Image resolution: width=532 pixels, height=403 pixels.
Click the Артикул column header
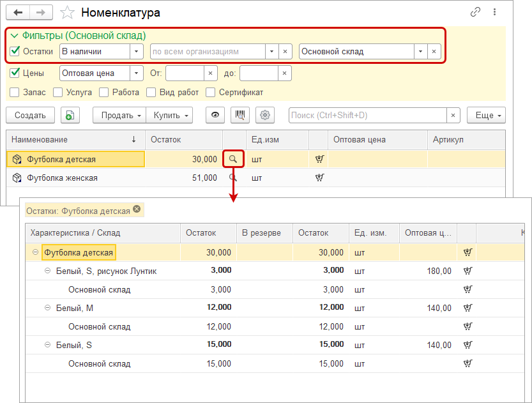(x=466, y=140)
